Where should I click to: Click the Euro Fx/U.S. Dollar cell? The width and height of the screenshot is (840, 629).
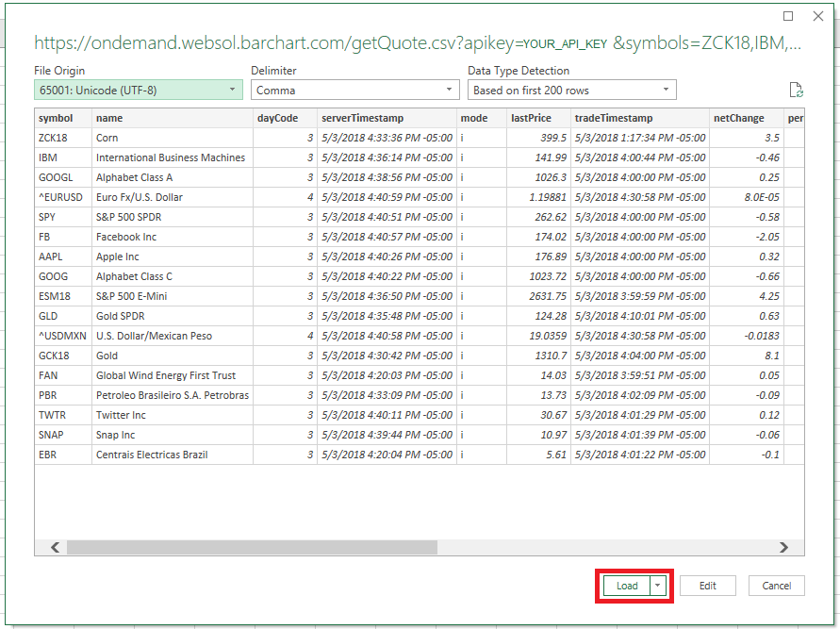[172, 197]
